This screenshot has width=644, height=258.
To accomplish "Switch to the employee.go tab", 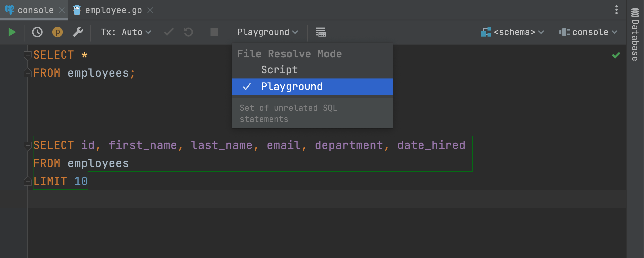I will tap(113, 10).
